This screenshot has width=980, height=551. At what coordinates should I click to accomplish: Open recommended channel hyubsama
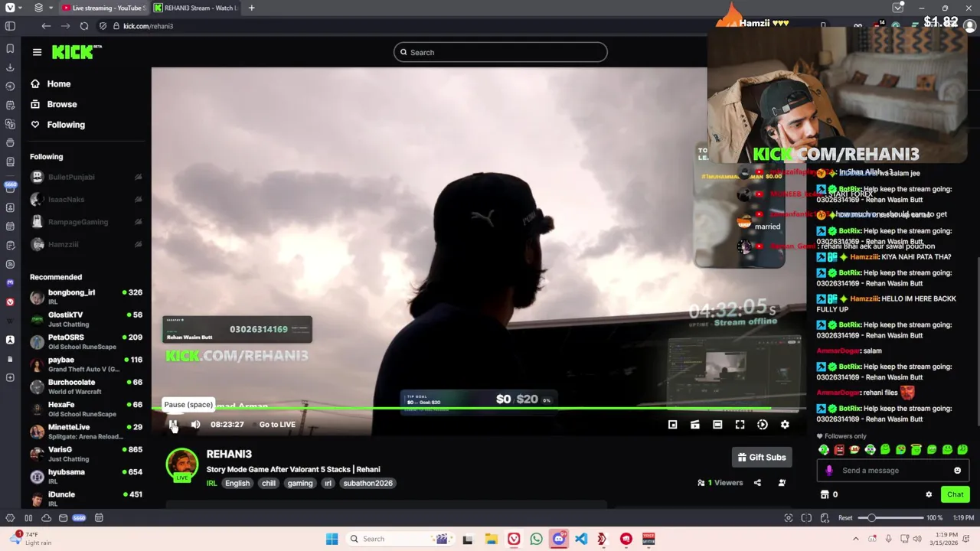pos(86,476)
